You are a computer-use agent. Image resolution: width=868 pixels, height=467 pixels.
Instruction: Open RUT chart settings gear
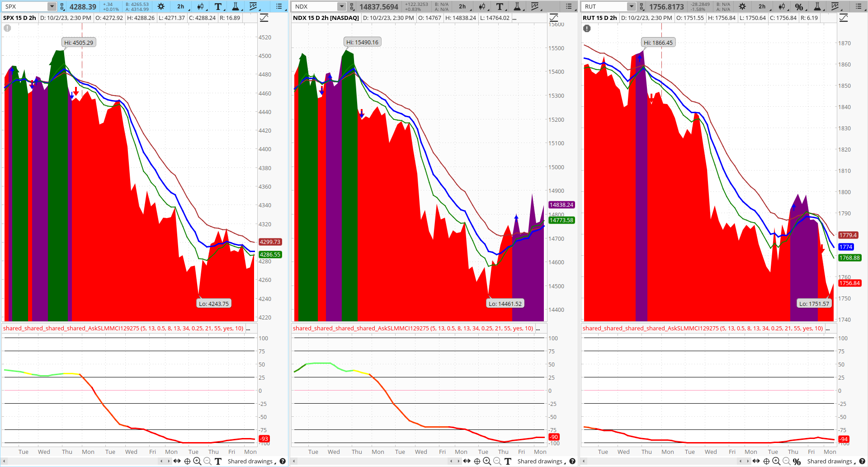coord(742,6)
